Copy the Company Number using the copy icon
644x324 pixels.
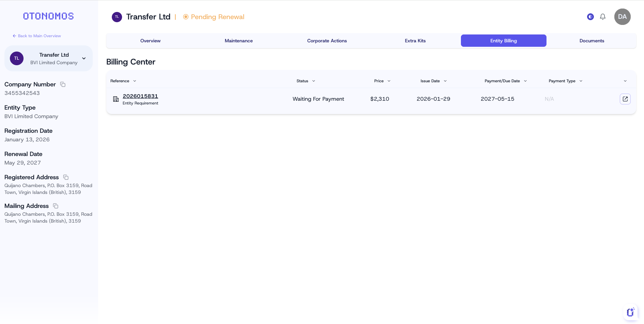click(x=63, y=84)
